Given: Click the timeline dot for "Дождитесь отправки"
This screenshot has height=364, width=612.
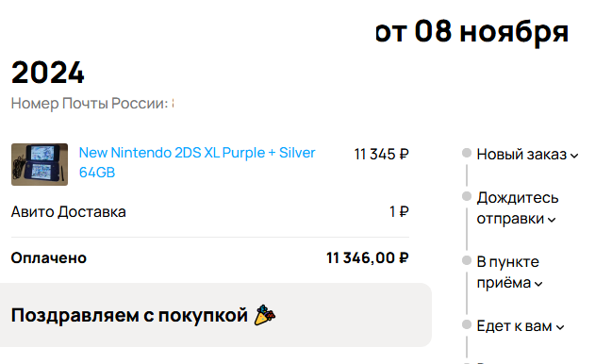Looking at the screenshot, I should pyautogui.click(x=467, y=196).
